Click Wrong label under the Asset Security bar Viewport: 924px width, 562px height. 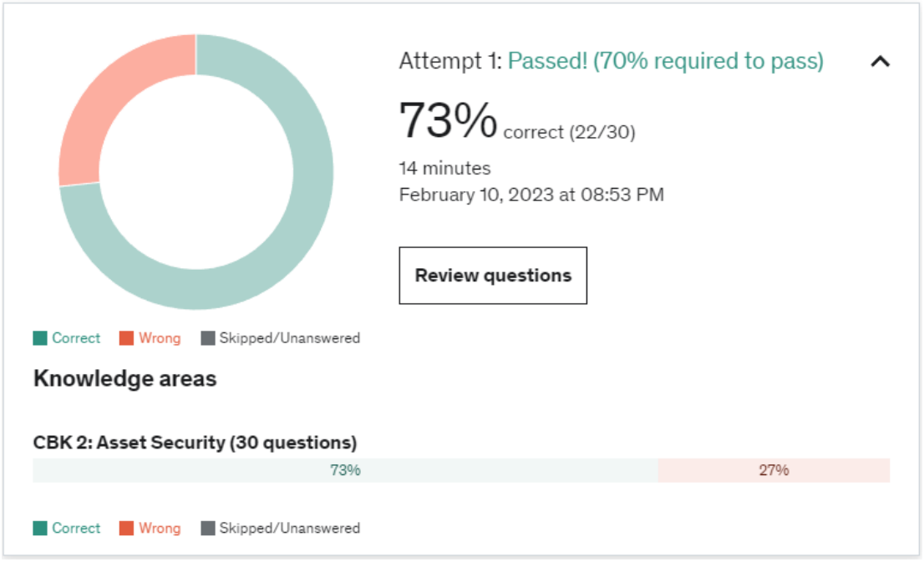[x=160, y=529]
